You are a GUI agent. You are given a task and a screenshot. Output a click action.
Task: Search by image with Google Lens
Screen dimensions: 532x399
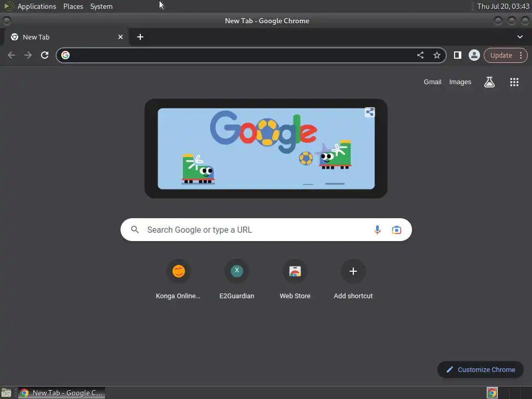396,230
